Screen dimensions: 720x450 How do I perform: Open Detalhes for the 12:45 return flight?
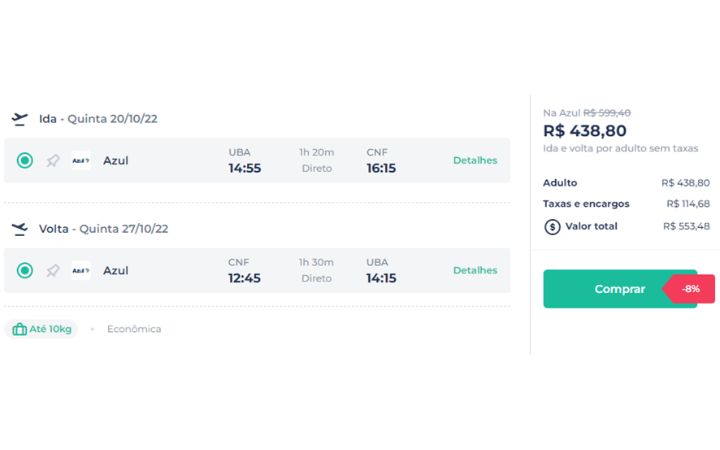pos(475,270)
